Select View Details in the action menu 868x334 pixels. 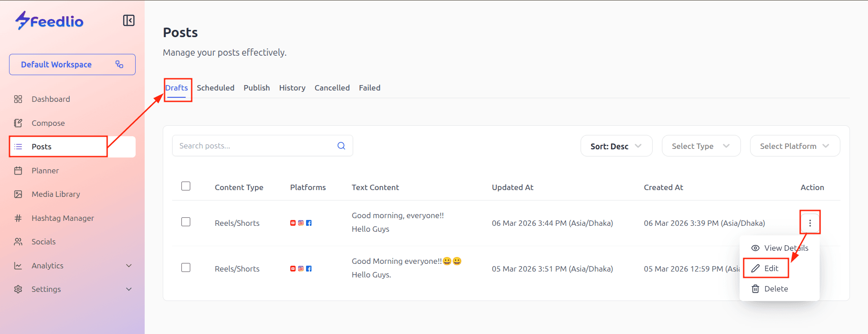click(785, 248)
